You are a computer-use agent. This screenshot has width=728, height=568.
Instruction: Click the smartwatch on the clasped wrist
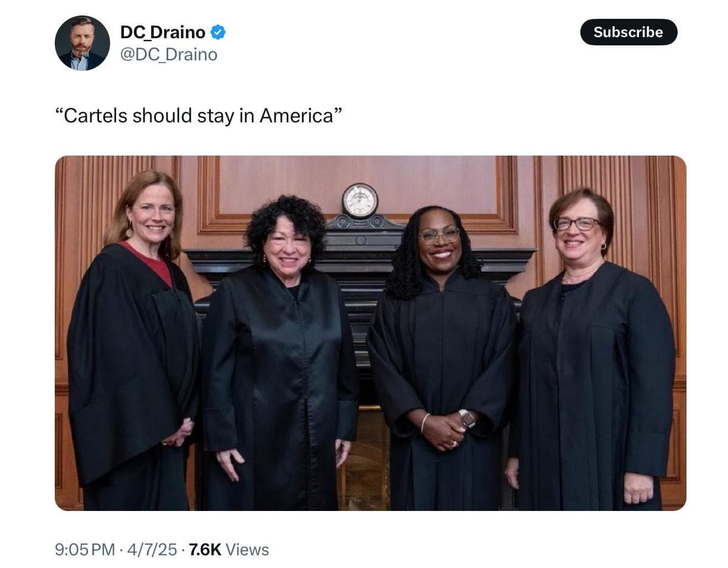[467, 419]
